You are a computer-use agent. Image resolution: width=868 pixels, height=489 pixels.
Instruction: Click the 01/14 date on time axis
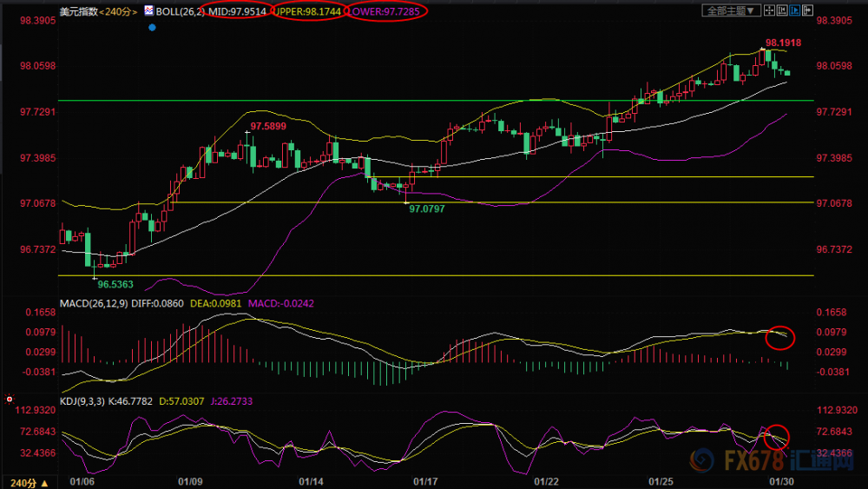tap(311, 481)
